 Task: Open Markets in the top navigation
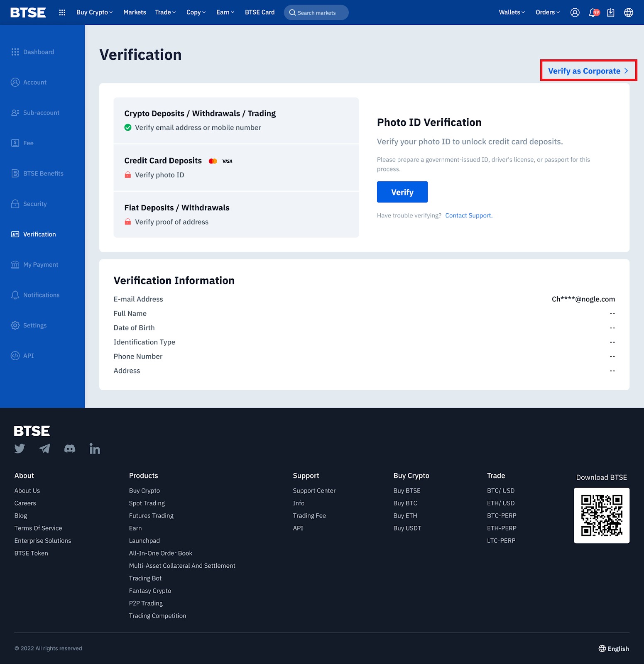click(135, 12)
